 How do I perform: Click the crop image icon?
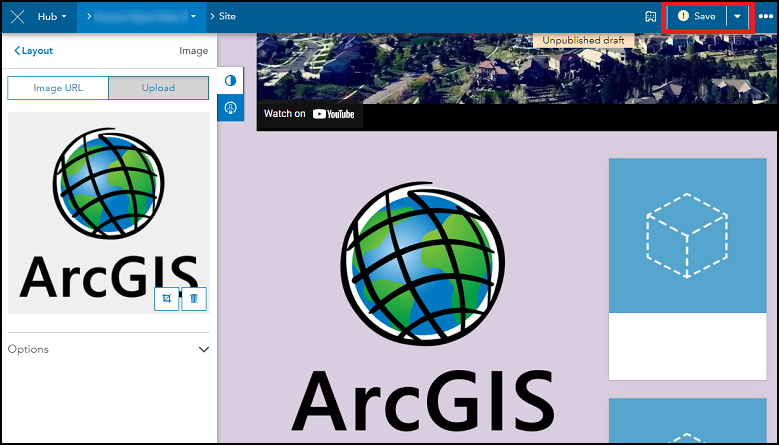[x=166, y=298]
